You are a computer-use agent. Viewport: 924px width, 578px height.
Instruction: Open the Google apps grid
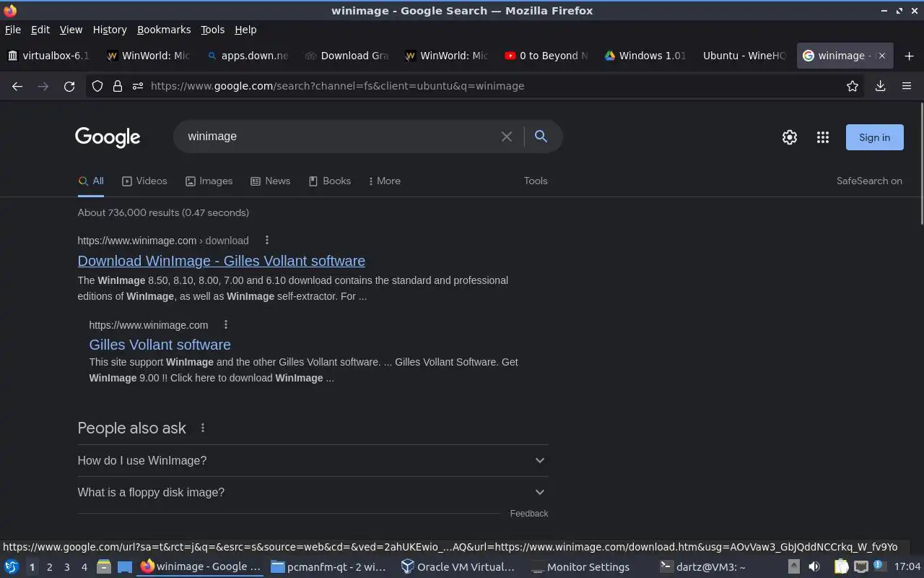(823, 137)
